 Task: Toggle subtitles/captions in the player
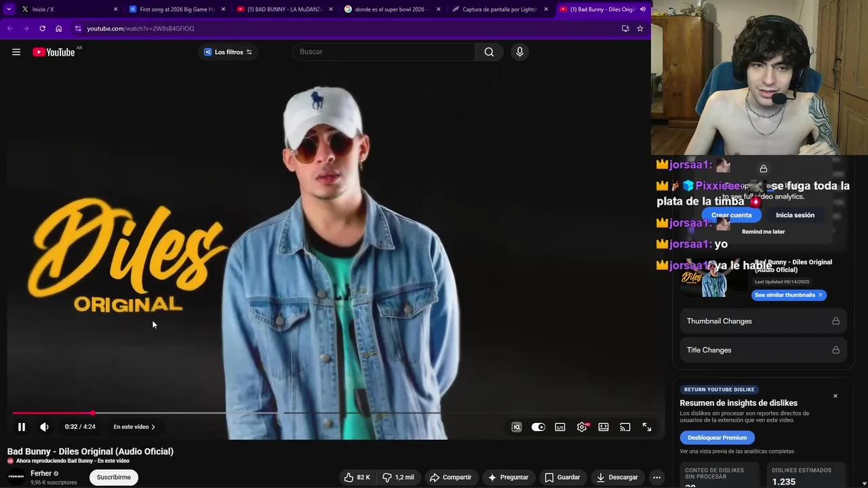[560, 427]
